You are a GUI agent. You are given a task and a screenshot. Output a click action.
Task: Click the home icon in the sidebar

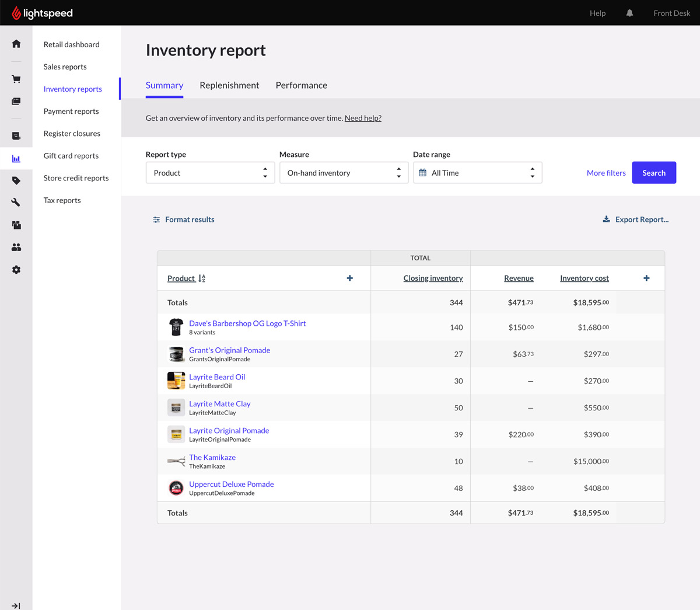16,44
